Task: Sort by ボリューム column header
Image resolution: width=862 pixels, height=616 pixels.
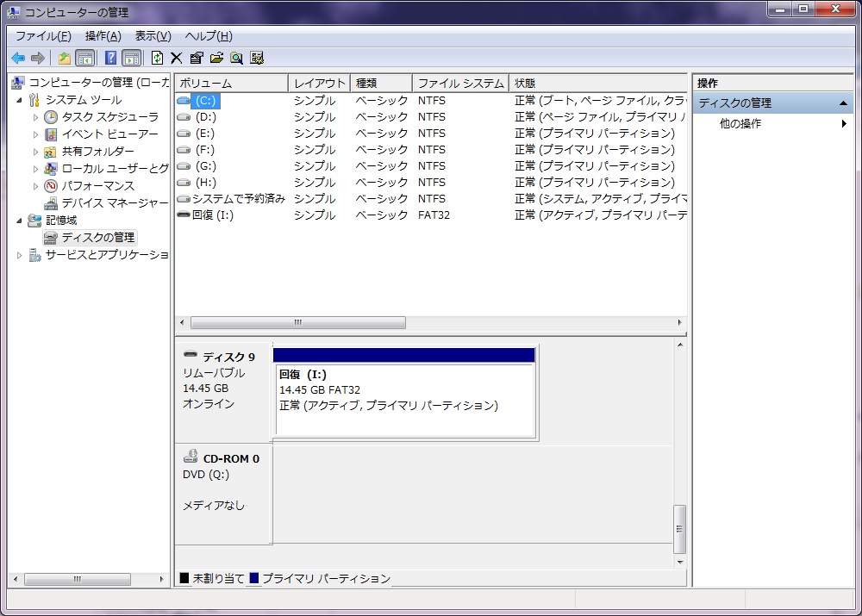Action: [231, 83]
